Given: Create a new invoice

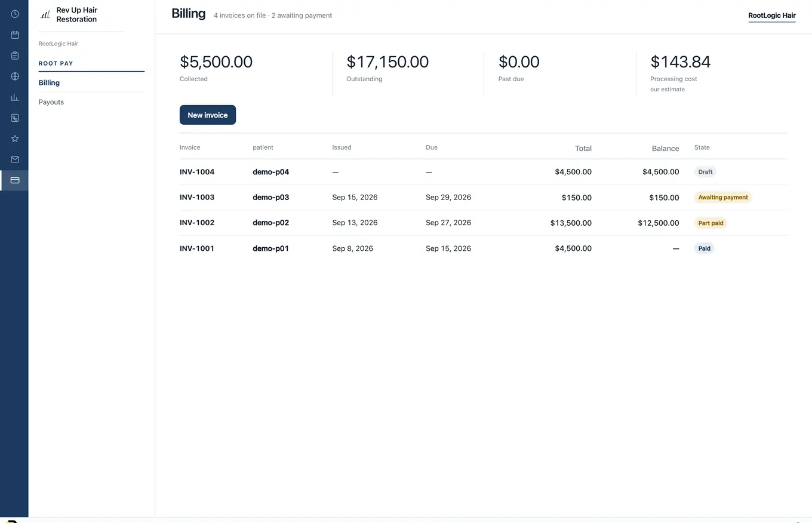Looking at the screenshot, I should click(x=208, y=115).
